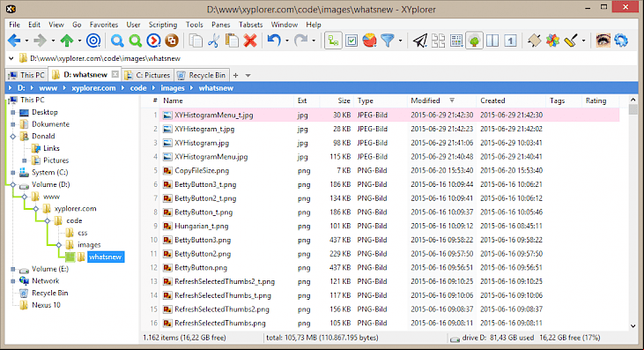Paste using the clipboard icon

(x=232, y=41)
